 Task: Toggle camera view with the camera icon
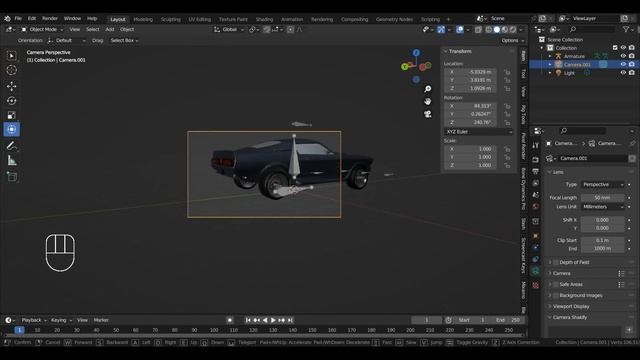pos(427,114)
